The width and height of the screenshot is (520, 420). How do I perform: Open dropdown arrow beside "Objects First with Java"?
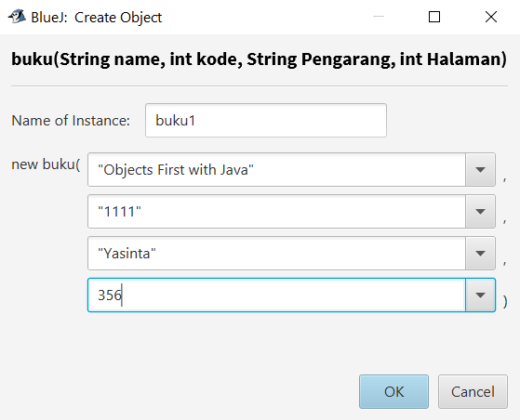(x=480, y=170)
